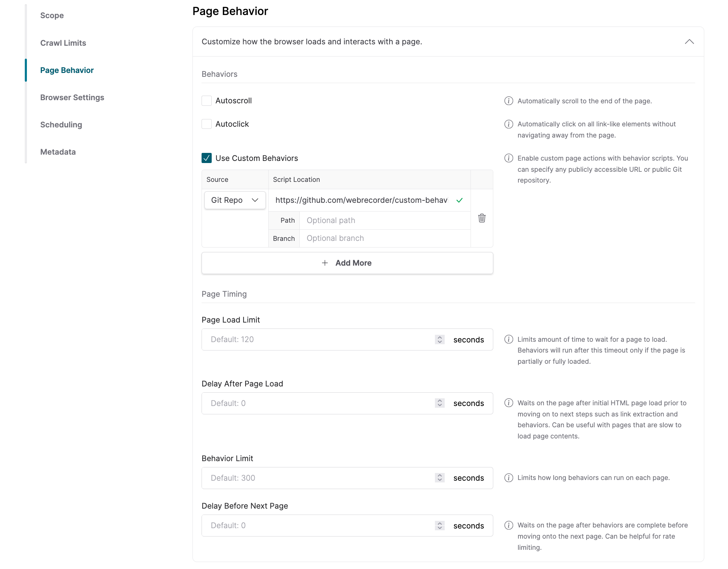This screenshot has width=728, height=569.
Task: Click the Page Load Limit stepper arrows
Action: tap(439, 339)
